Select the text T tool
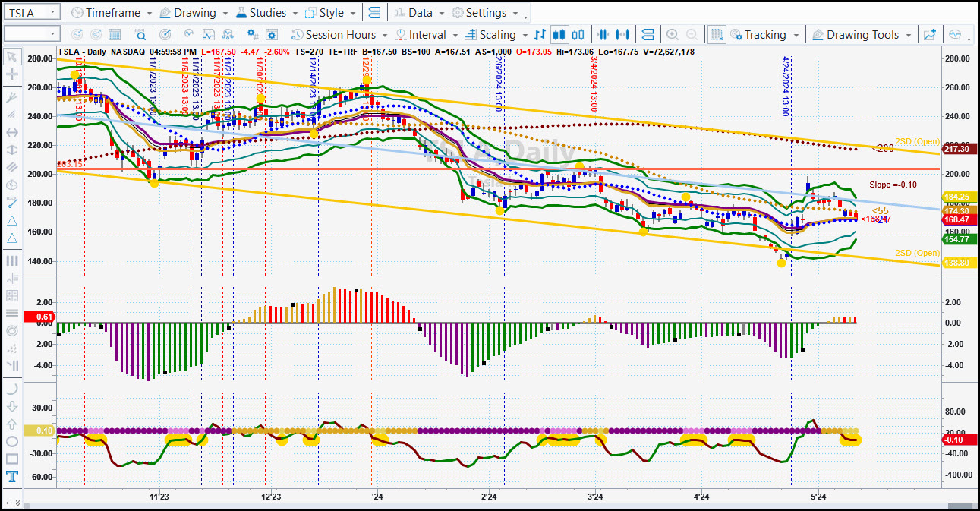 (x=11, y=477)
